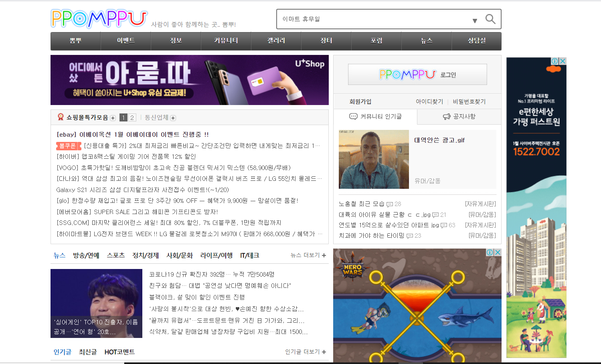Open the 뉴스 menu in the navigation bar

coord(427,41)
